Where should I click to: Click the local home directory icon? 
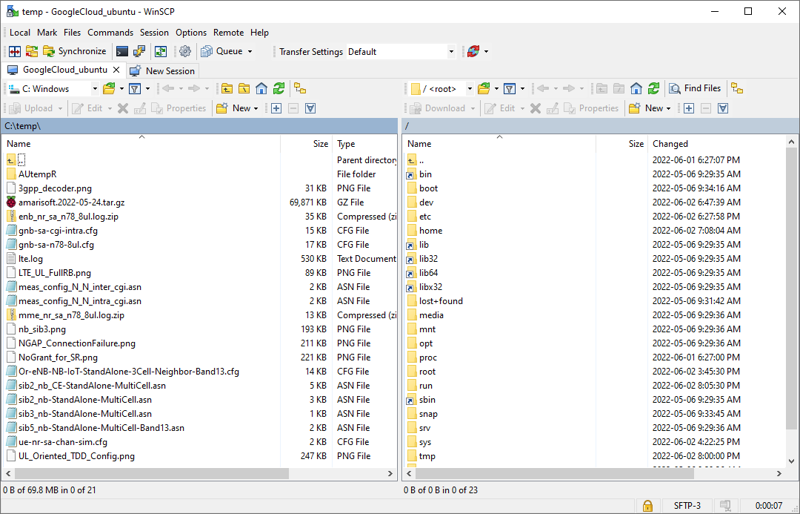pos(261,89)
